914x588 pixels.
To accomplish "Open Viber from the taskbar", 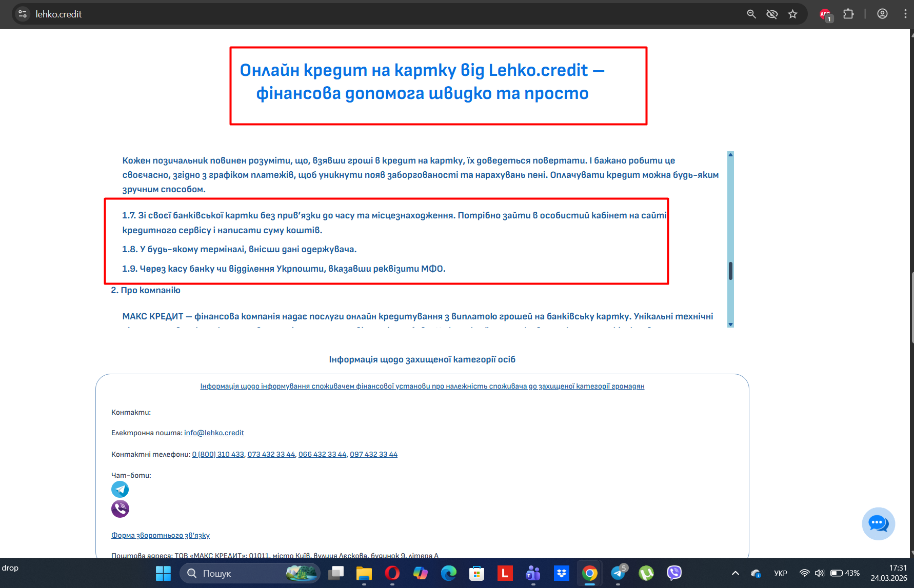I will 674,573.
